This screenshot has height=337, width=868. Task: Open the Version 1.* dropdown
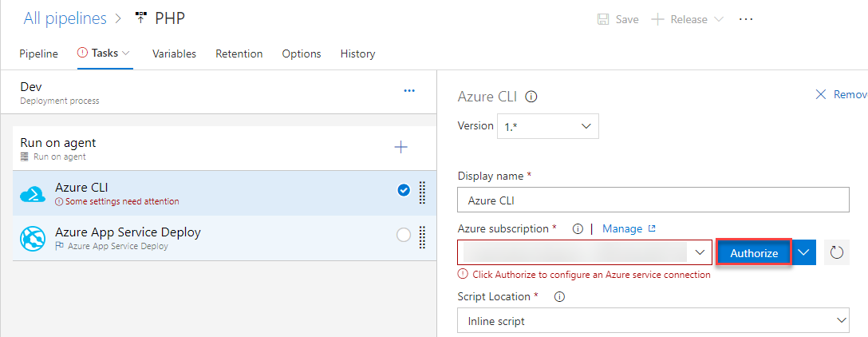548,126
